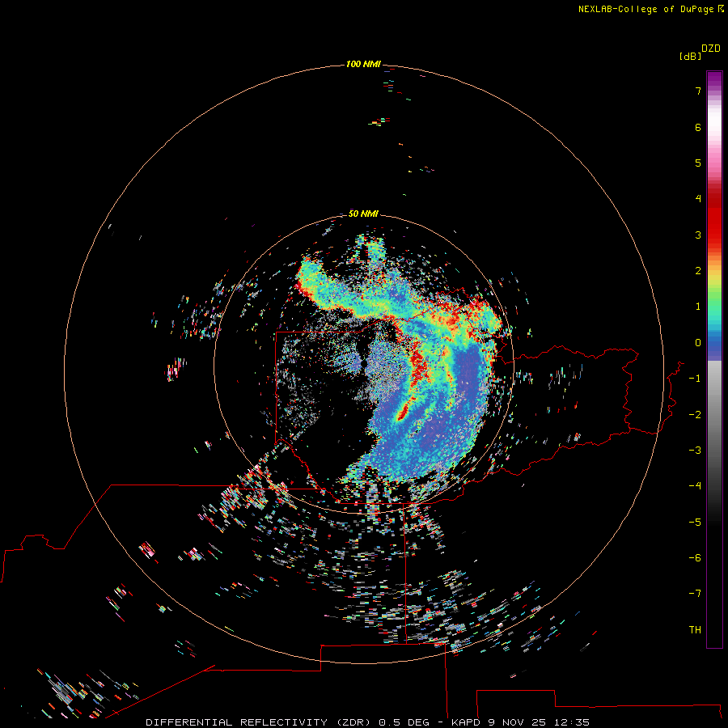This screenshot has width=728, height=728.
Task: Click the -1 value on the color scale
Action: coord(695,379)
